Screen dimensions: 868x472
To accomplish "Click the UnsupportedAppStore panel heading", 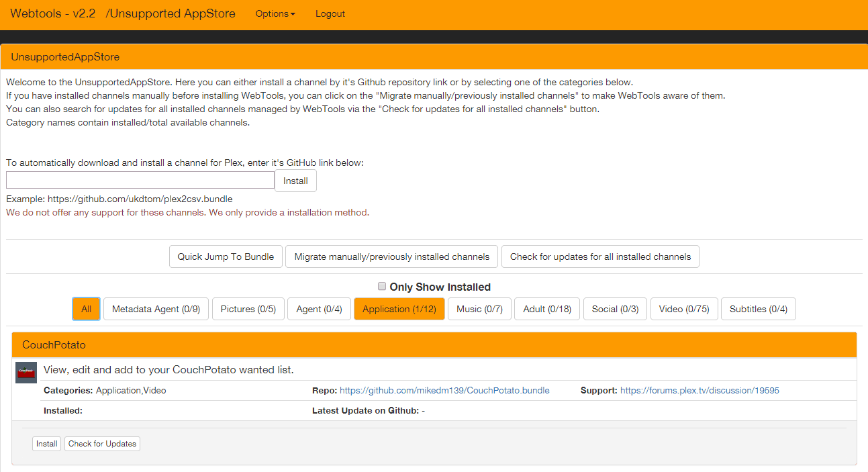I will (434, 56).
